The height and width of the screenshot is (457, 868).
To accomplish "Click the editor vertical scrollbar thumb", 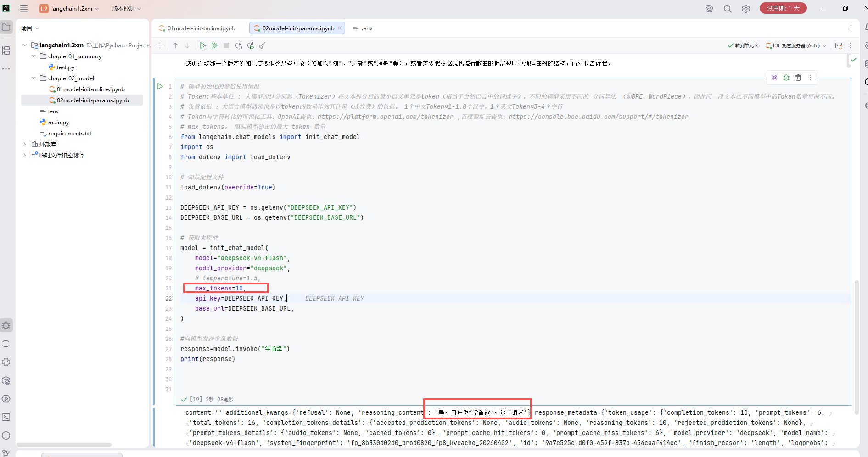I will (x=857, y=346).
